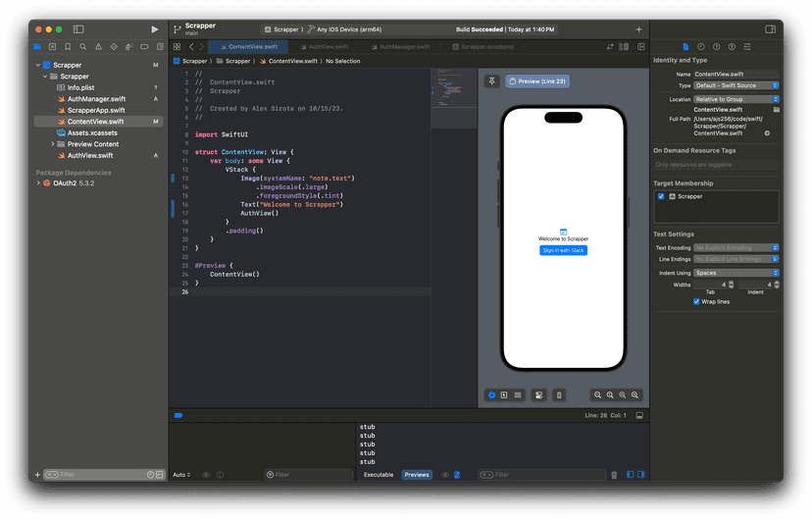Viewport: 812px width, 520px height.
Task: Click the trash icon in console
Action: (615, 475)
